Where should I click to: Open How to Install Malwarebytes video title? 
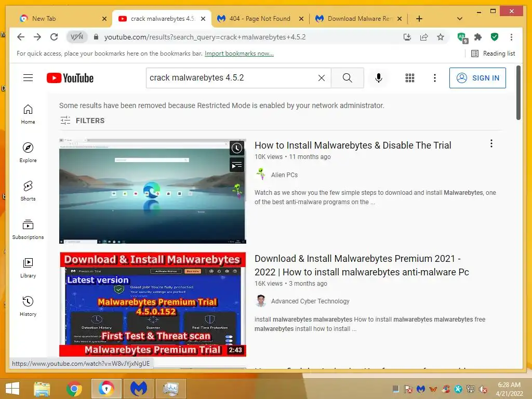(x=353, y=145)
